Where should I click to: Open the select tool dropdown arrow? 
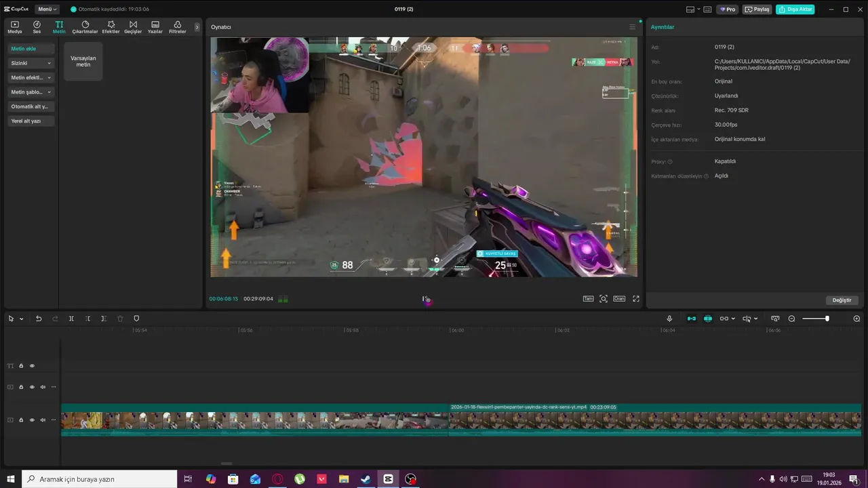pyautogui.click(x=22, y=319)
